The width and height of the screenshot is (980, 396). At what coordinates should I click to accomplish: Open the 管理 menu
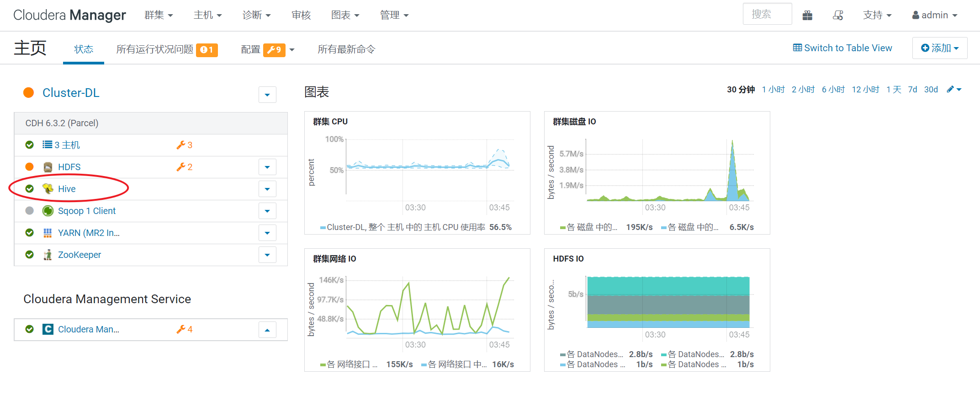pyautogui.click(x=394, y=15)
